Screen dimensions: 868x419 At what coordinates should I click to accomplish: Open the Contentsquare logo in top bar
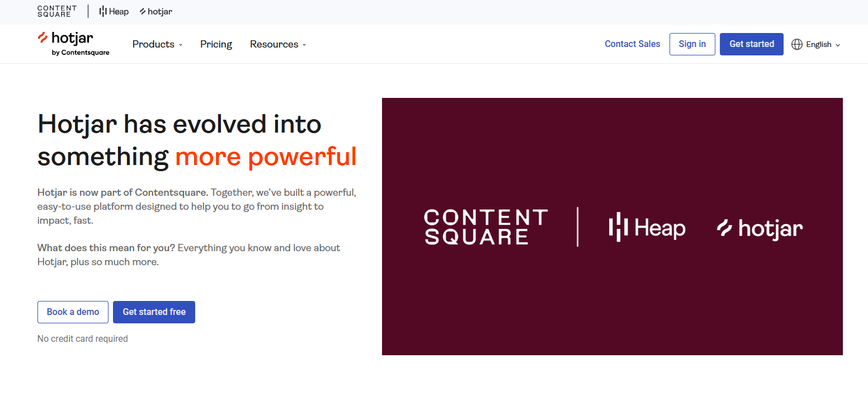click(x=57, y=11)
